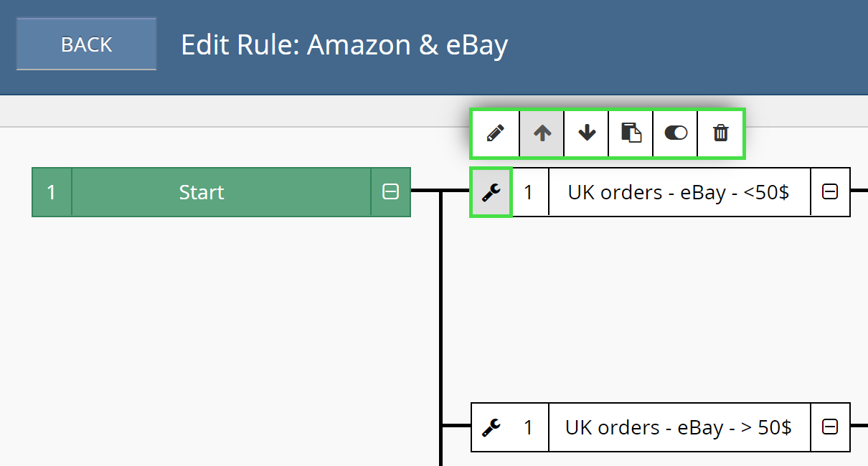The image size is (868, 466).
Task: Click the copy/paste rule icon
Action: click(x=631, y=133)
